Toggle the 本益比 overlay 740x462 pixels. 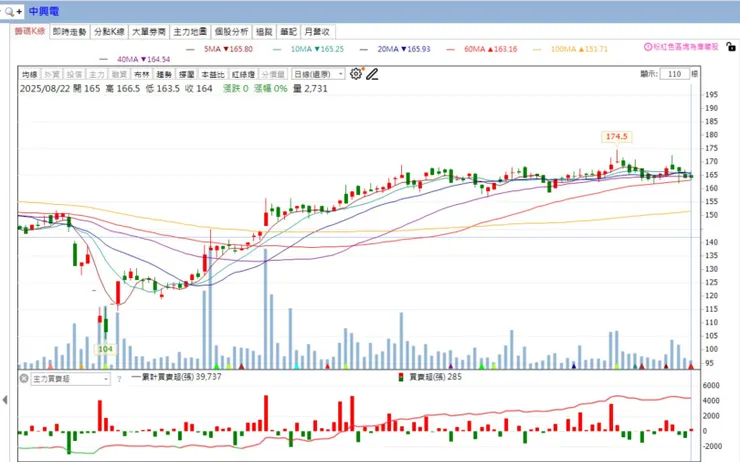213,75
